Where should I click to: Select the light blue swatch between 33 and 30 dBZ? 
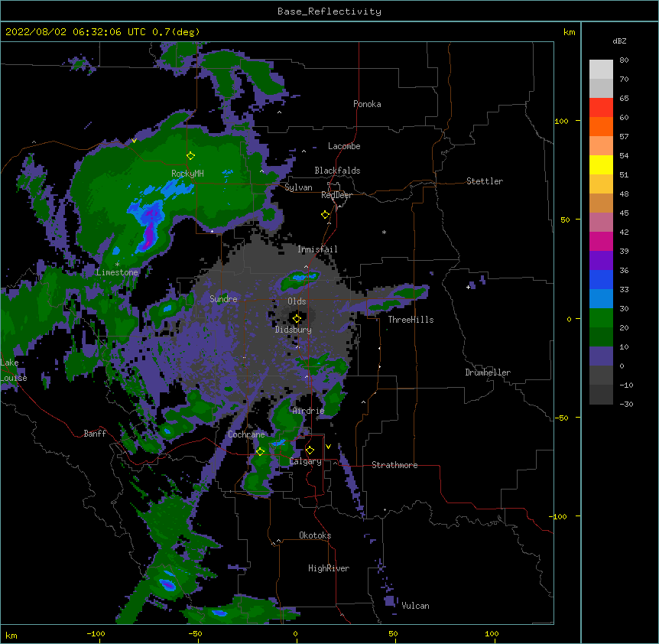(601, 299)
